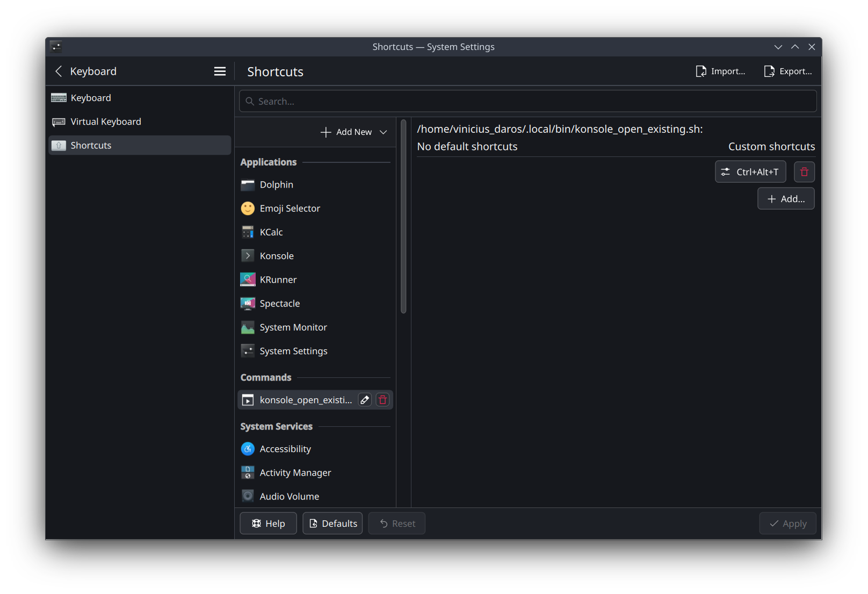The height and width of the screenshot is (594, 868).
Task: Go back using the arrow beside Keyboard
Action: click(59, 71)
